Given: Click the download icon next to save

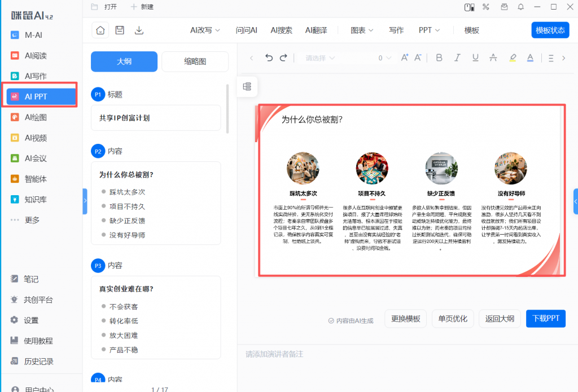Looking at the screenshot, I should [x=139, y=30].
